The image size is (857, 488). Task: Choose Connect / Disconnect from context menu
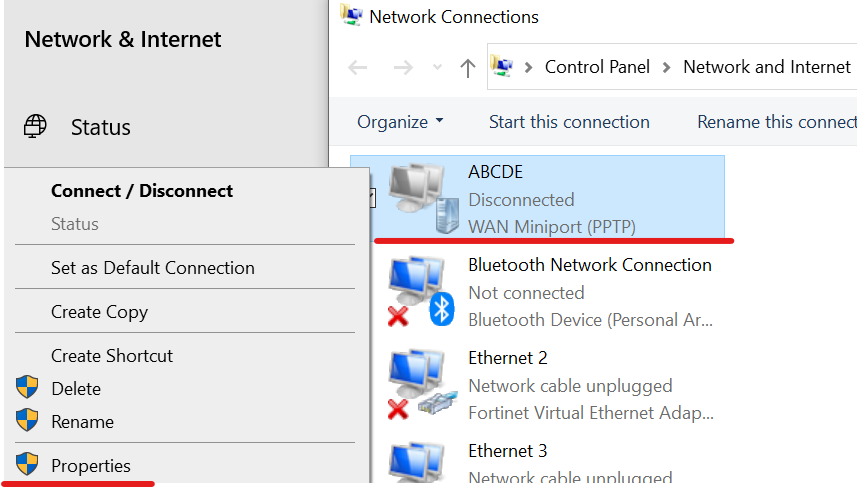(142, 191)
